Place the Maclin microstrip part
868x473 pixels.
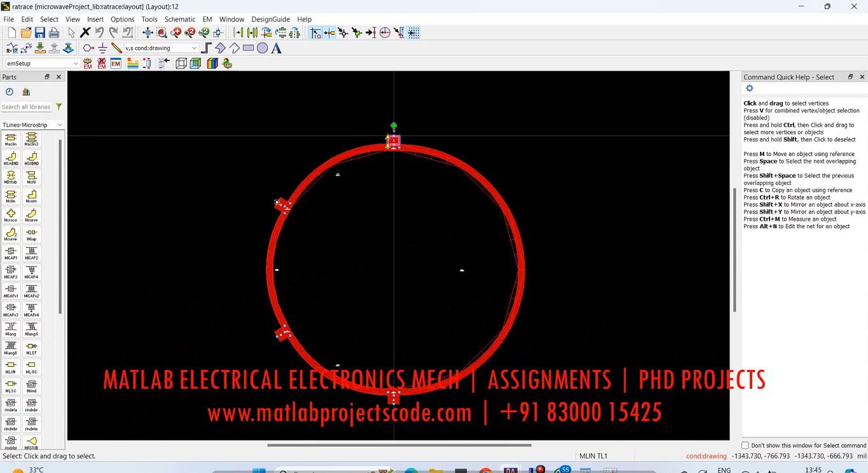click(x=11, y=140)
